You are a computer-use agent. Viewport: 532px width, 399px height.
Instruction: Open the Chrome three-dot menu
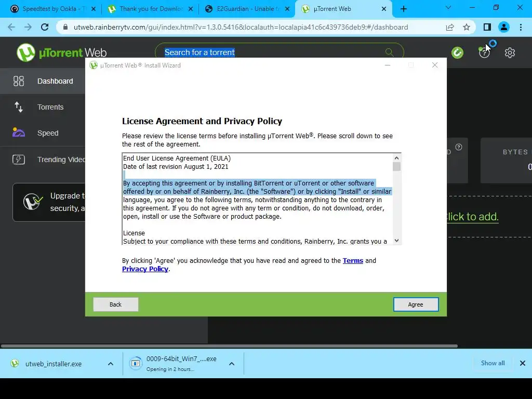(x=521, y=27)
